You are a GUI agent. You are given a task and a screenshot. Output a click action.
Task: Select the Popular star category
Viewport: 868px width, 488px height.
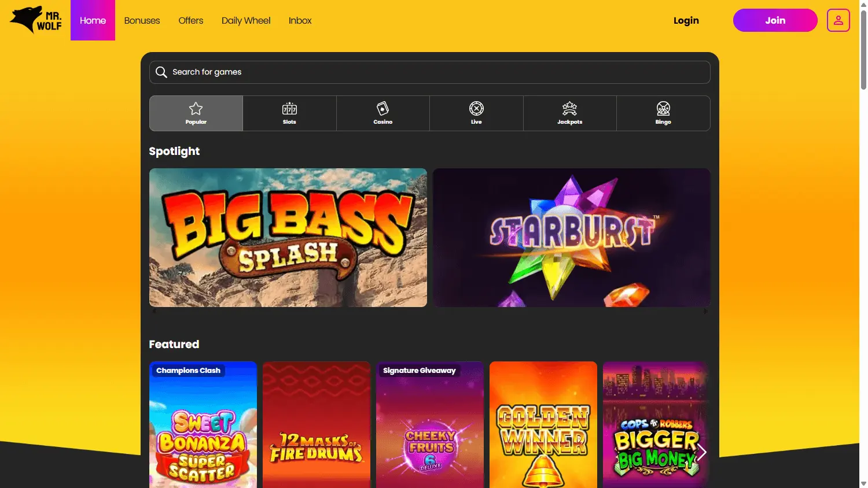tap(196, 113)
